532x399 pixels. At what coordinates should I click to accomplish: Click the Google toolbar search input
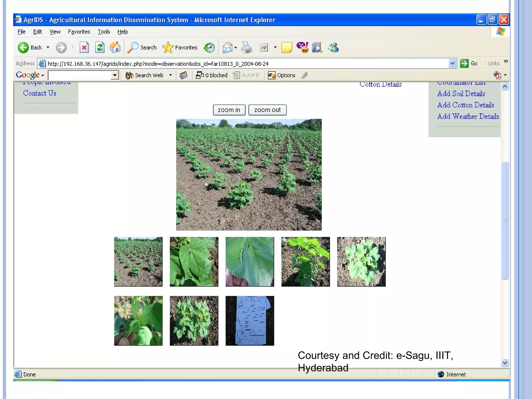80,75
